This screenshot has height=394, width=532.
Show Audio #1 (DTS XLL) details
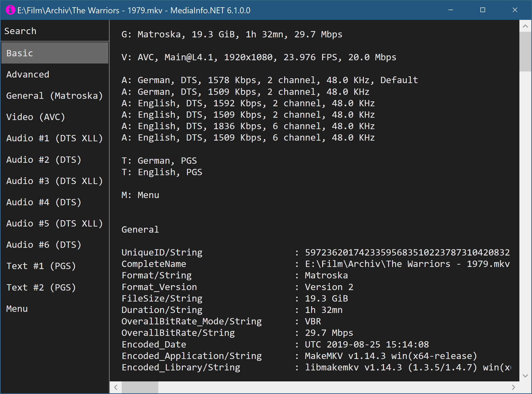pyautogui.click(x=55, y=138)
